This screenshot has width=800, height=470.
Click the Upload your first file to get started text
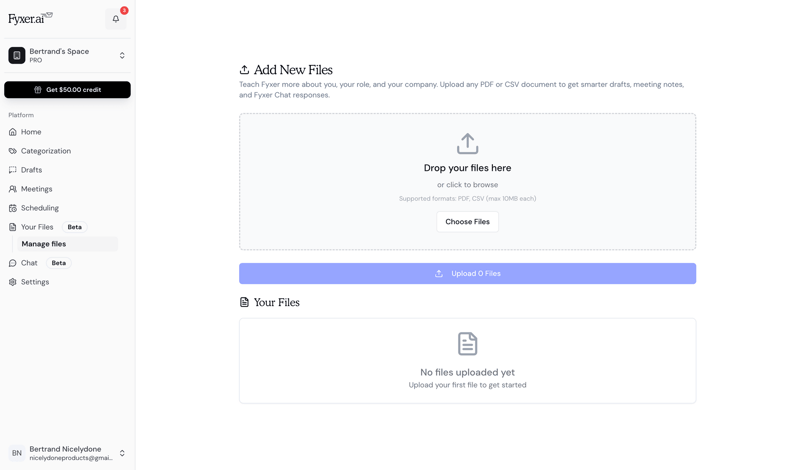[467, 385]
